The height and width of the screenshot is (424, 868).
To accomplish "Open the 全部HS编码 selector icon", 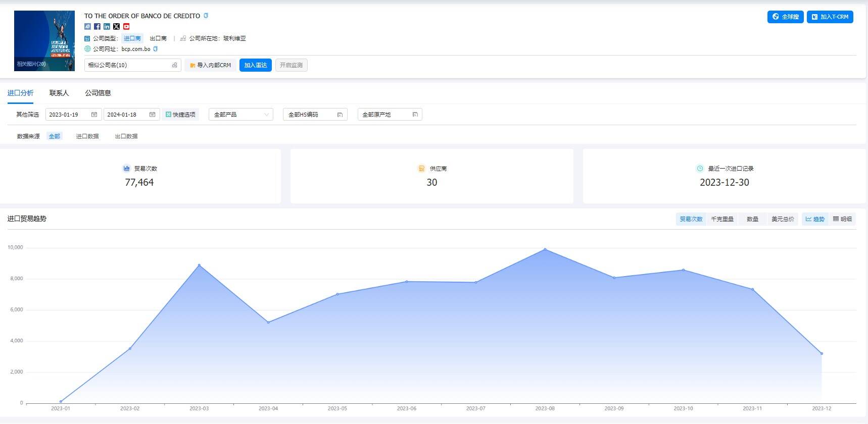I will pyautogui.click(x=340, y=115).
